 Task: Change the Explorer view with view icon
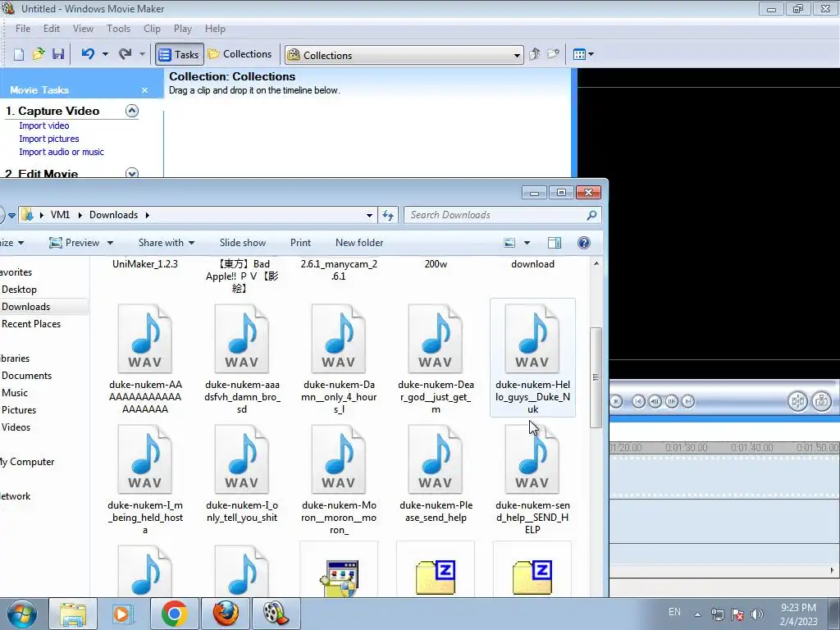point(509,243)
